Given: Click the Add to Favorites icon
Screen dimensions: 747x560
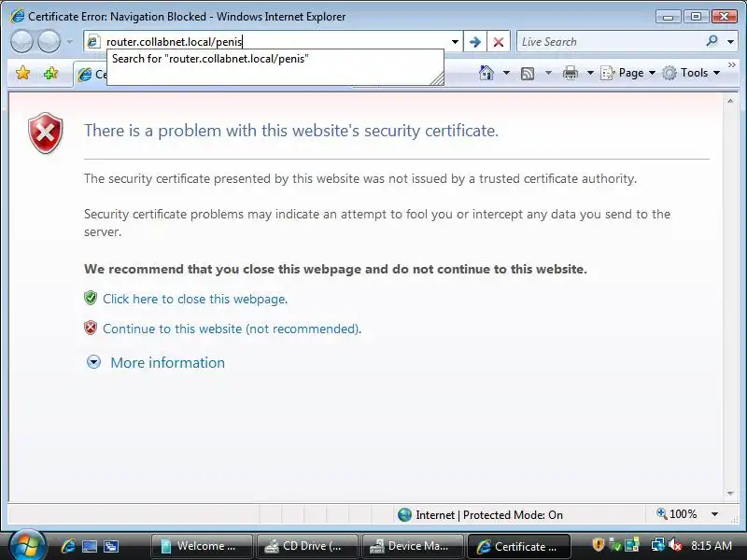Looking at the screenshot, I should click(50, 73).
